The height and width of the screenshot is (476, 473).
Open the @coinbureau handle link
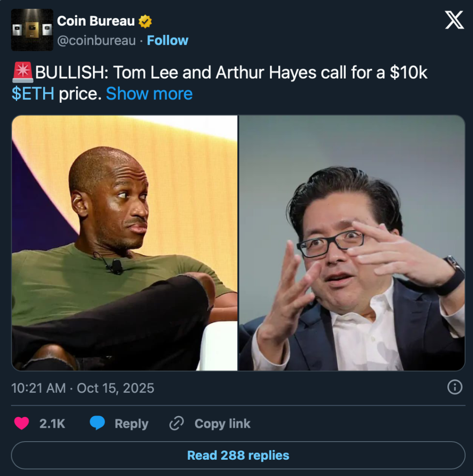click(97, 40)
